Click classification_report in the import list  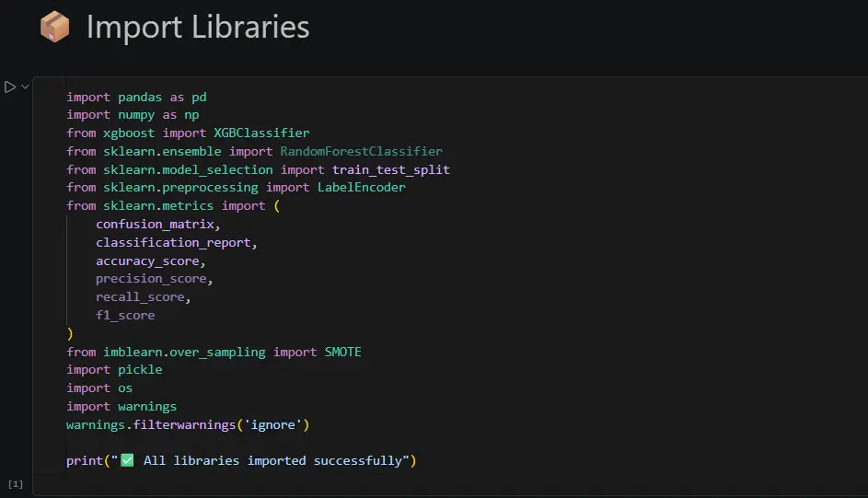(x=173, y=242)
